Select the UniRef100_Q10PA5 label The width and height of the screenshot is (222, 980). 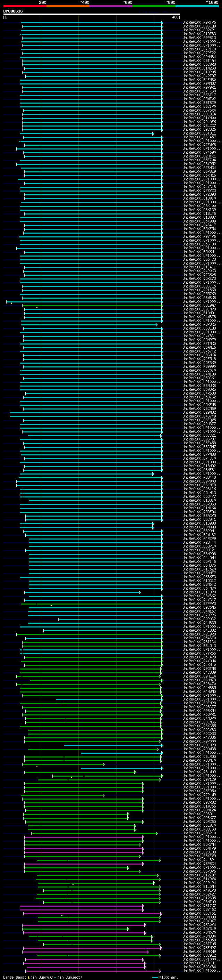tap(199, 72)
